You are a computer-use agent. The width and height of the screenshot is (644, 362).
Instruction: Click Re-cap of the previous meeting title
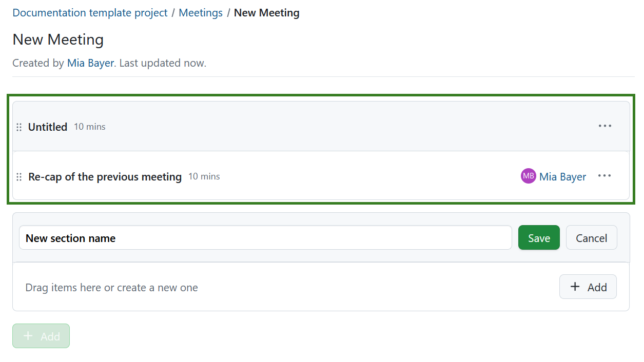pos(105,176)
